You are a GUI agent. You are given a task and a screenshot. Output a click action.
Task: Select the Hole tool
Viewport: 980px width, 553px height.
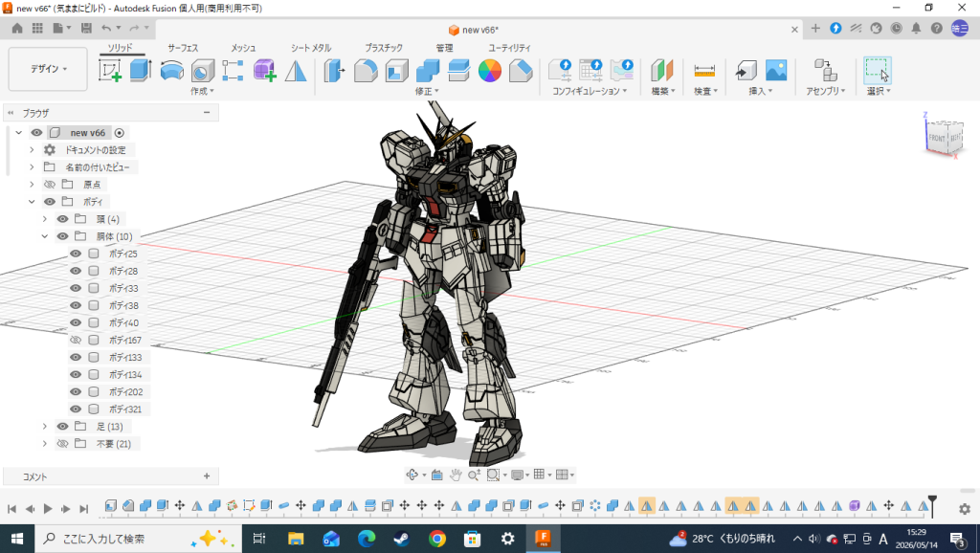(x=203, y=70)
